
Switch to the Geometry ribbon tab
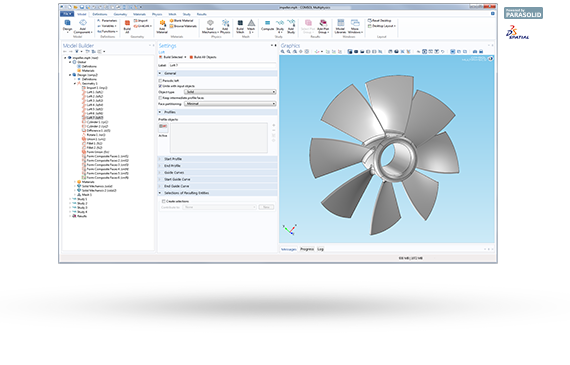tap(120, 14)
